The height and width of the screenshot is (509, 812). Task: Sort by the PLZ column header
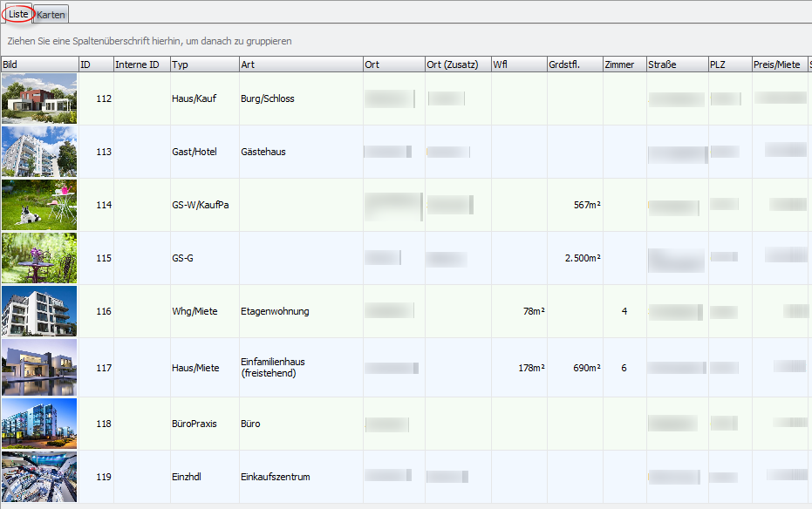point(730,64)
